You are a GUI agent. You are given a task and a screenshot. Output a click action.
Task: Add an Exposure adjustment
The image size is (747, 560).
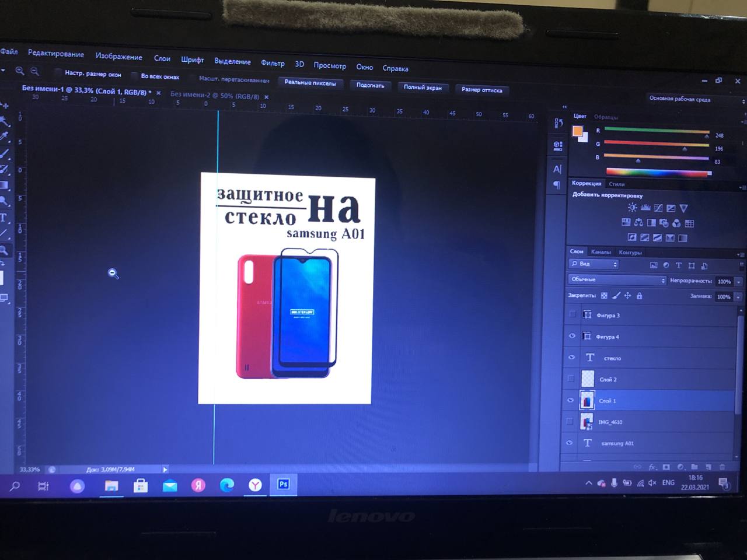[x=671, y=208]
